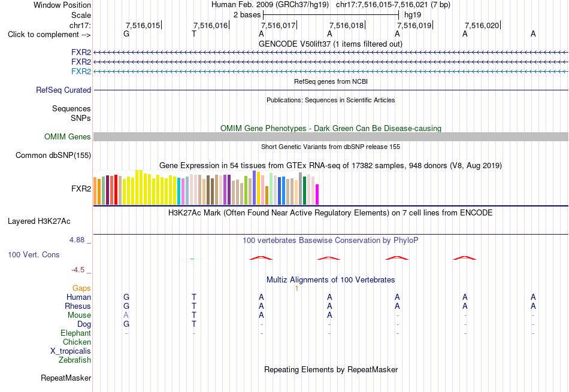Select the Rhesus species label

pyautogui.click(x=78, y=306)
